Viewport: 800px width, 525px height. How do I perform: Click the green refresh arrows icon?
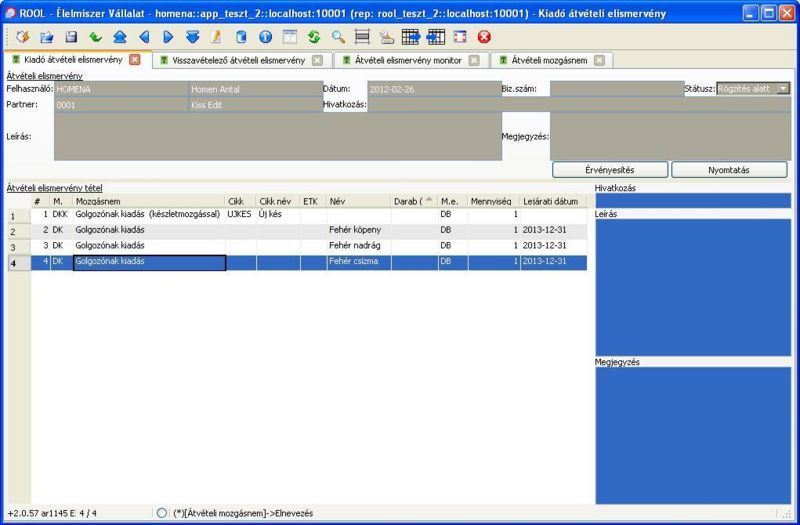[x=314, y=37]
